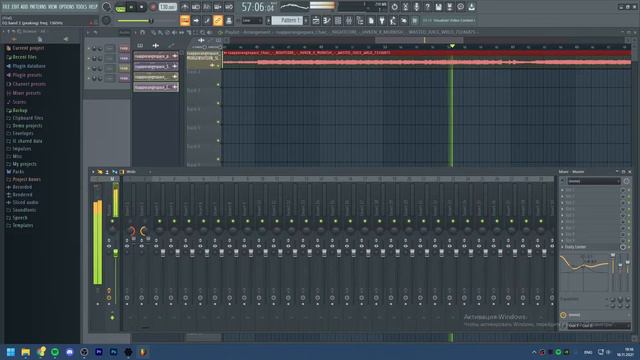Viewport: 640px width, 360px height.
Task: Click arrow right of Pattern 1 selector
Action: (306, 20)
